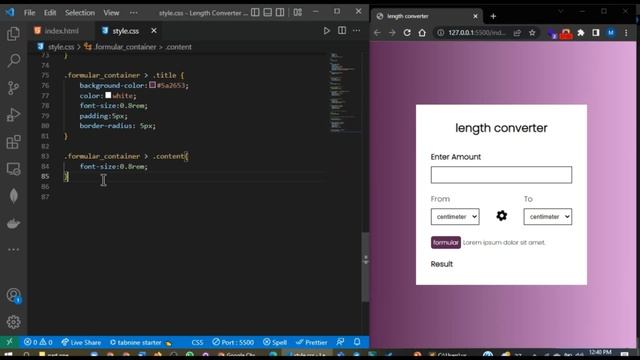Viewport: 640px width, 360px height.
Task: Open the Customize Layout icon
Action: (298, 12)
